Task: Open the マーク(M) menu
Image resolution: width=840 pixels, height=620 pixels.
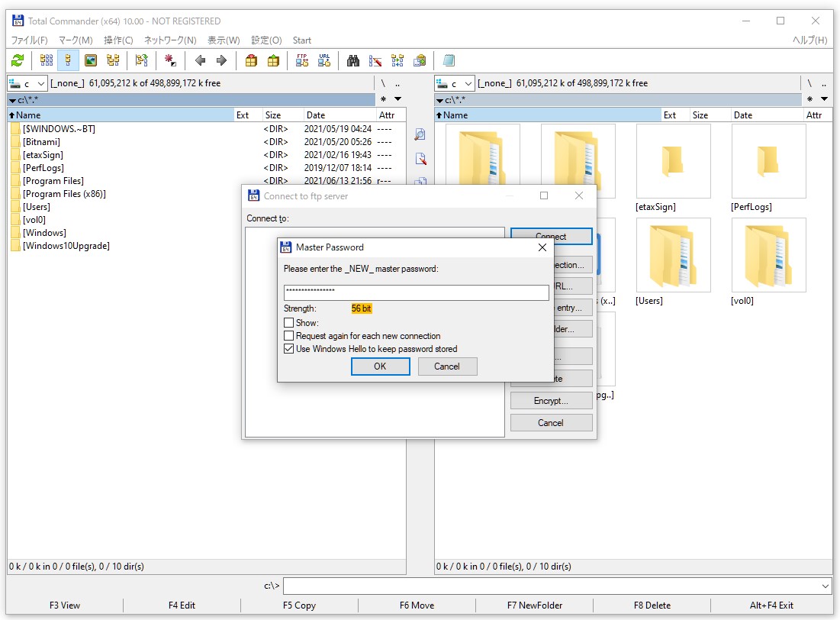Action: tap(76, 40)
